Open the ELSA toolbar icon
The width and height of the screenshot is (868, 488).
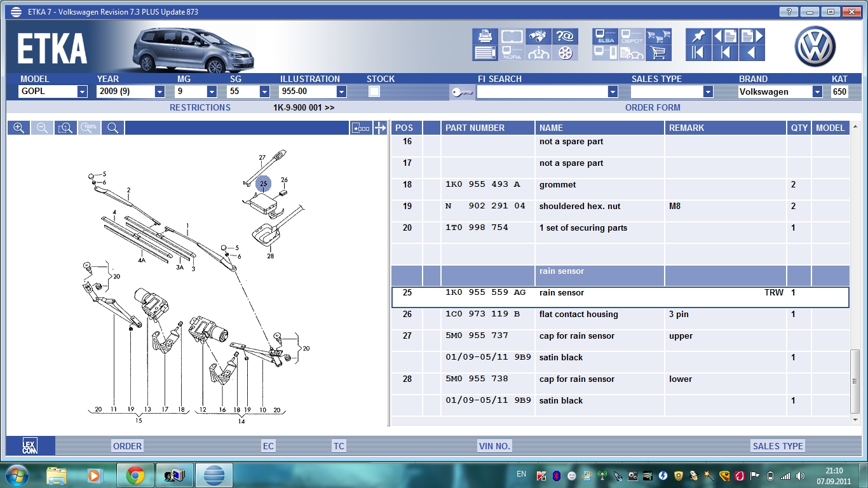[606, 36]
